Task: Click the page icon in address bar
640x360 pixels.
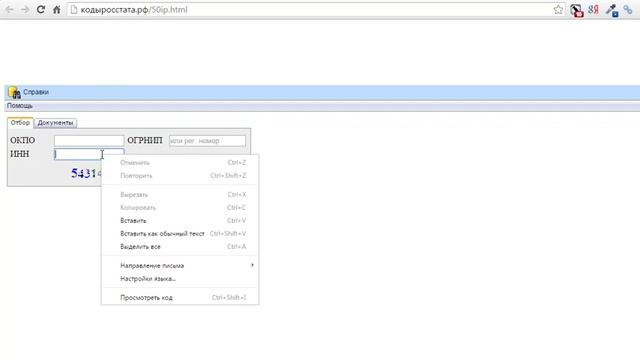Action: pos(74,10)
